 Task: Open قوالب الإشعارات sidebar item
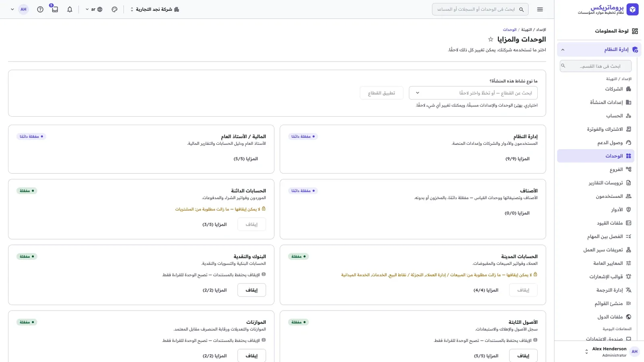pyautogui.click(x=596, y=277)
